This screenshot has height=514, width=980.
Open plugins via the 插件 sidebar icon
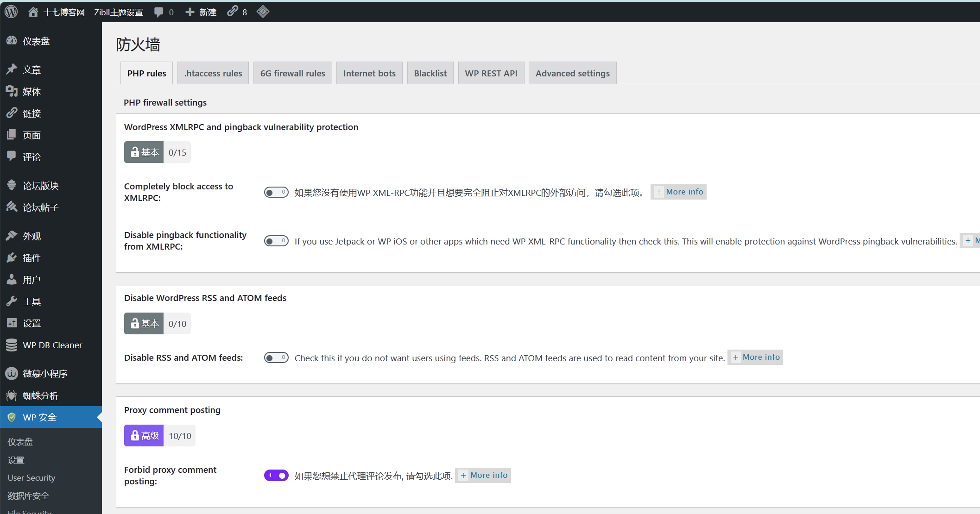tap(12, 257)
